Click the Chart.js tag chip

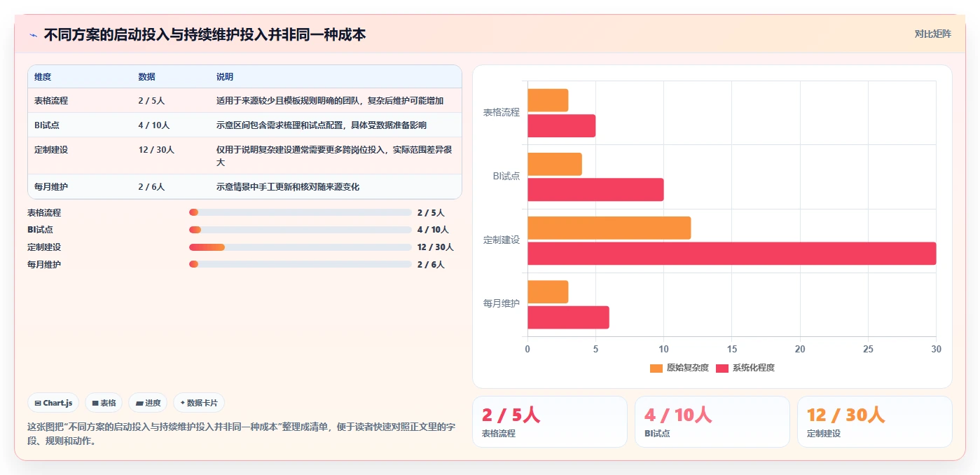(x=53, y=403)
